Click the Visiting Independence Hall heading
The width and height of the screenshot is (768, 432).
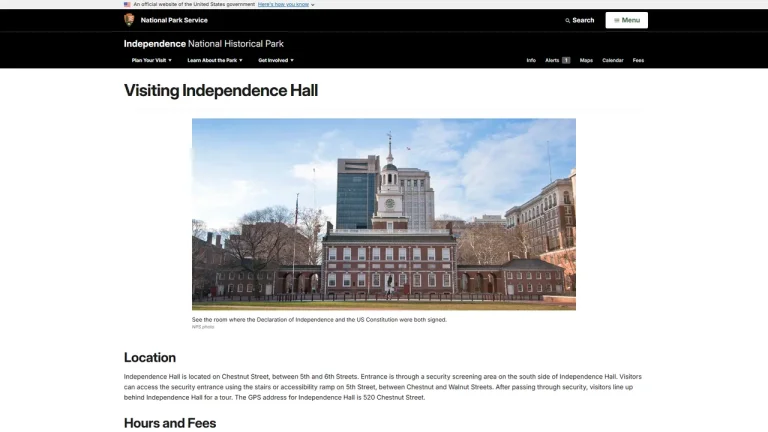[220, 91]
